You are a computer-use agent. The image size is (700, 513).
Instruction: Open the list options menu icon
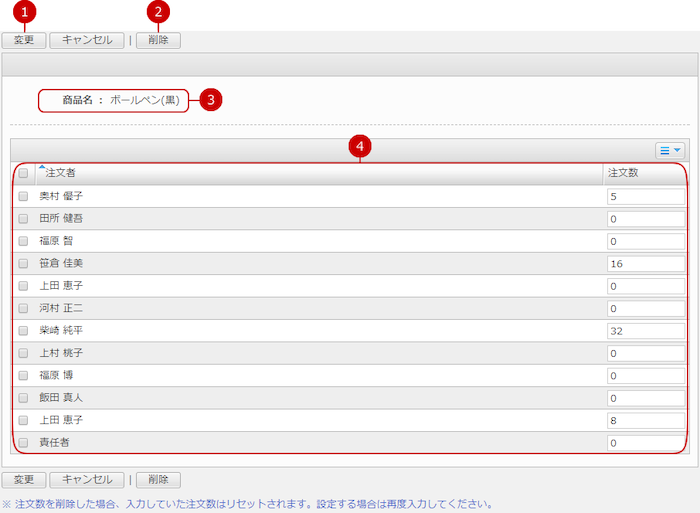point(669,150)
